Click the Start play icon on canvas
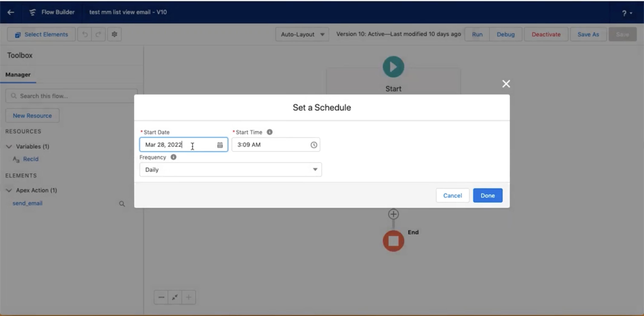Image resolution: width=644 pixels, height=316 pixels. 393,67
